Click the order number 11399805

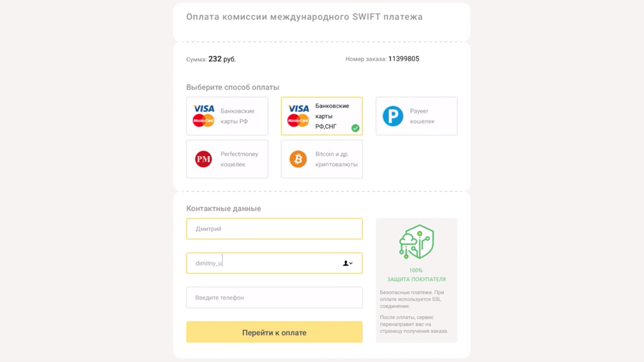click(404, 59)
